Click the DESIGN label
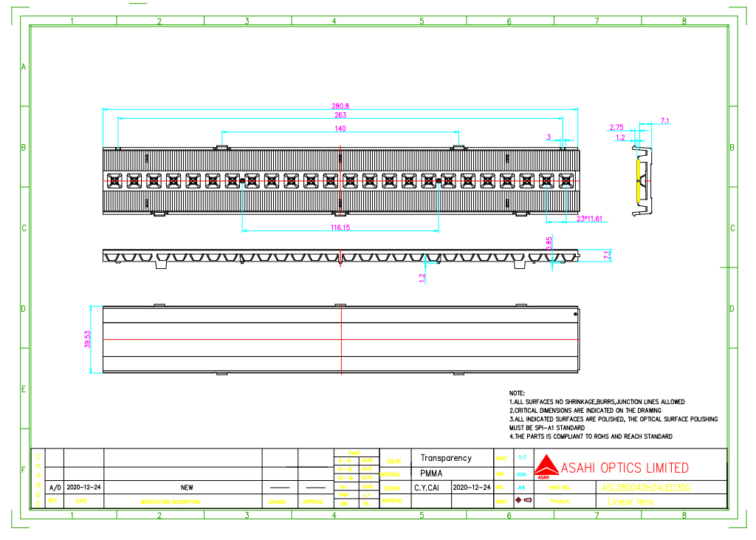Screen dimensions: 756x540 (392, 488)
